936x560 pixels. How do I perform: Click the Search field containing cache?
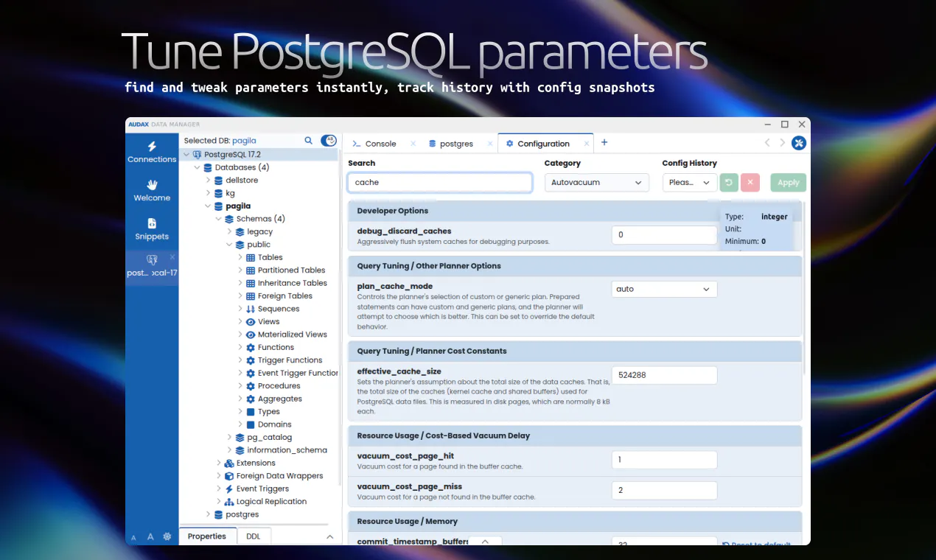(x=440, y=183)
